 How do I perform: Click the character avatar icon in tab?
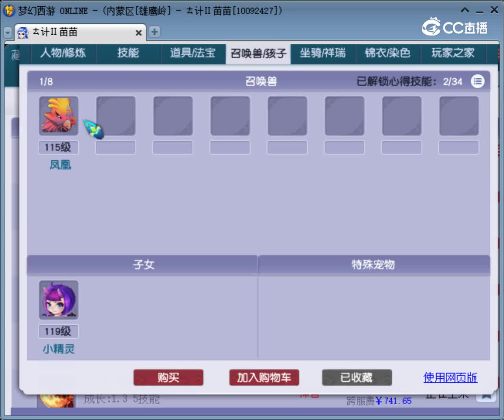(23, 33)
